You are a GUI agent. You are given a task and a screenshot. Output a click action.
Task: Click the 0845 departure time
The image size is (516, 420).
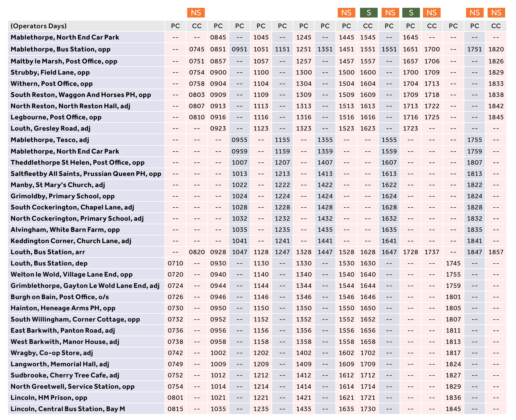(x=218, y=37)
